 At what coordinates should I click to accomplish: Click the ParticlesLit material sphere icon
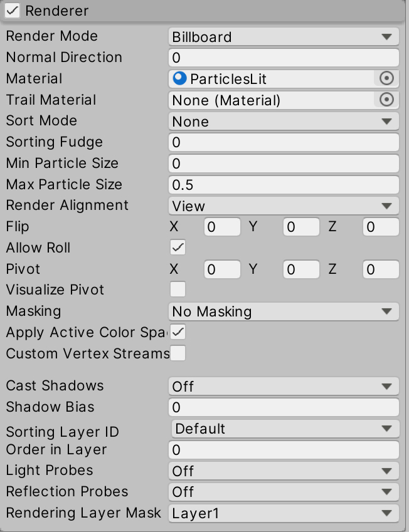coord(179,78)
